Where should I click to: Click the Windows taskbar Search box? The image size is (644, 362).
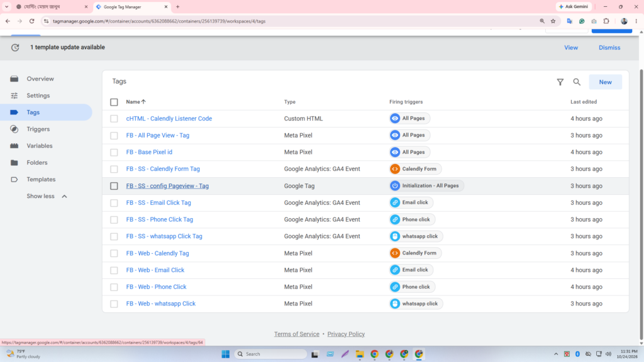tap(270, 354)
